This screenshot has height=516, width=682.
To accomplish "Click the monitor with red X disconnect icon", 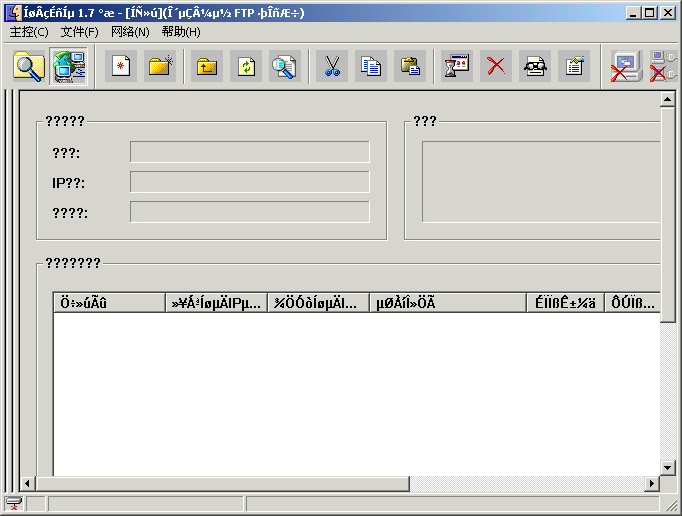I will pyautogui.click(x=625, y=67).
